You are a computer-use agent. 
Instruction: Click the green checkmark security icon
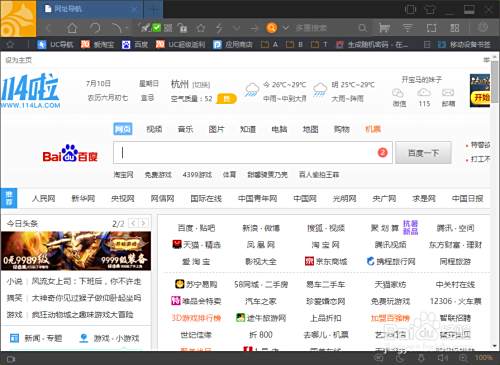[156, 28]
